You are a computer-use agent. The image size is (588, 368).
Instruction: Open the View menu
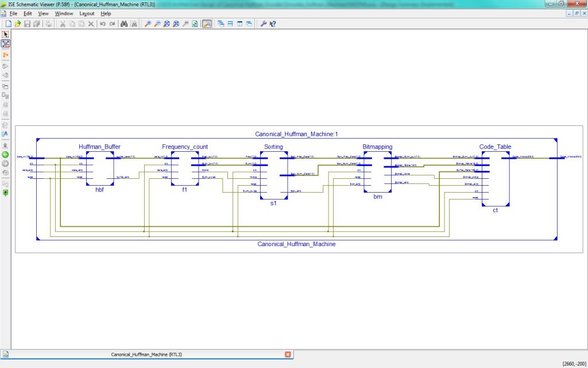tap(43, 13)
